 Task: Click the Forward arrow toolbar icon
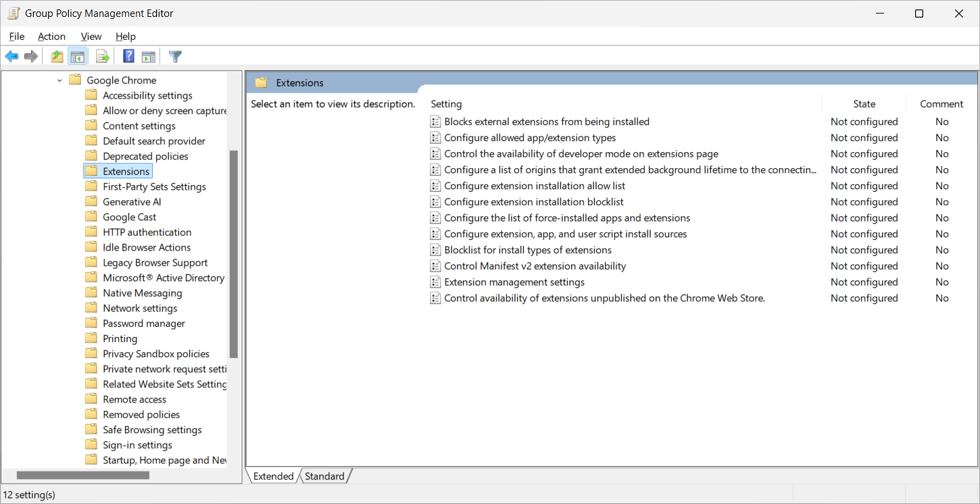[x=30, y=57]
